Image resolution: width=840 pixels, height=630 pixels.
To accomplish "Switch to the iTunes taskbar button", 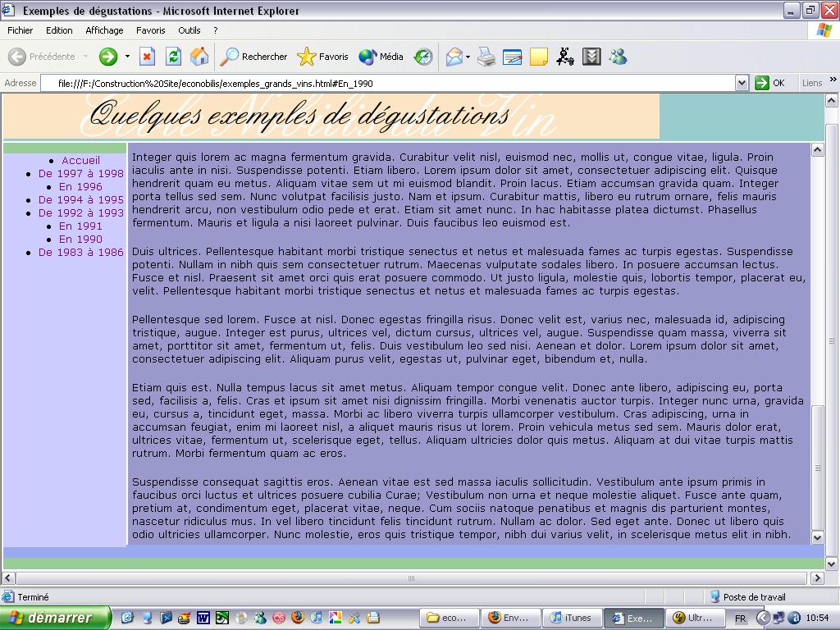I will 572,618.
